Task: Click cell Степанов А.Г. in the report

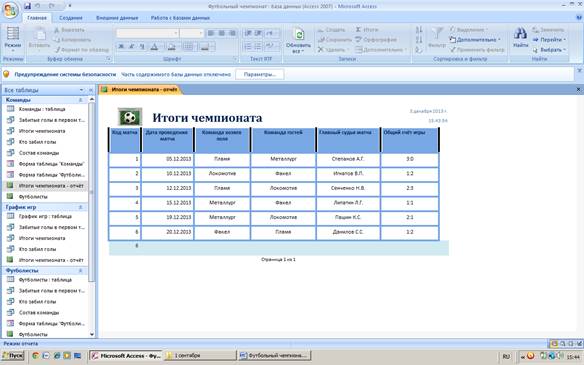Action: [348, 159]
